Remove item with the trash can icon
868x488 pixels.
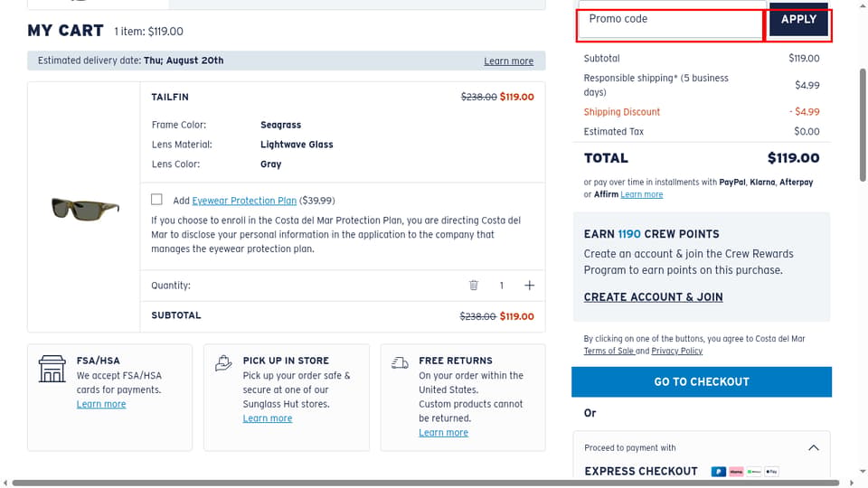point(473,285)
